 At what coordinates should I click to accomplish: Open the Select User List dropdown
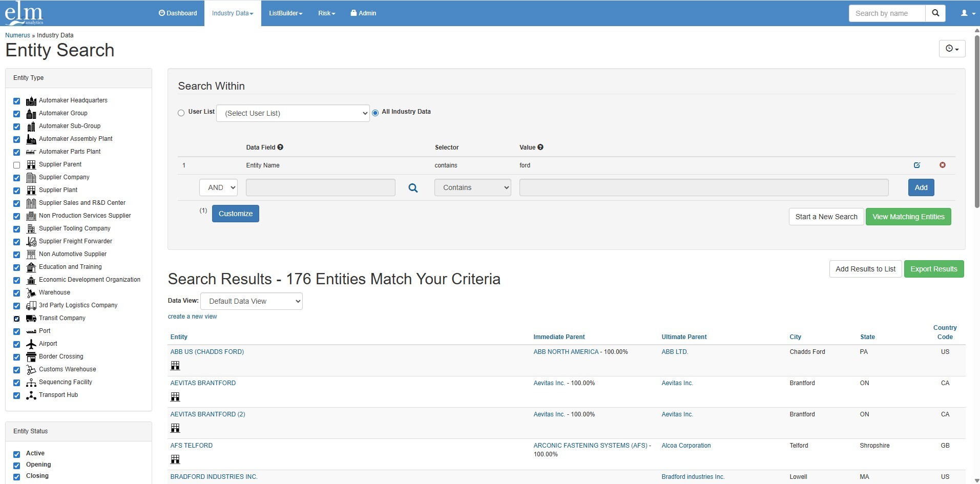click(x=293, y=113)
